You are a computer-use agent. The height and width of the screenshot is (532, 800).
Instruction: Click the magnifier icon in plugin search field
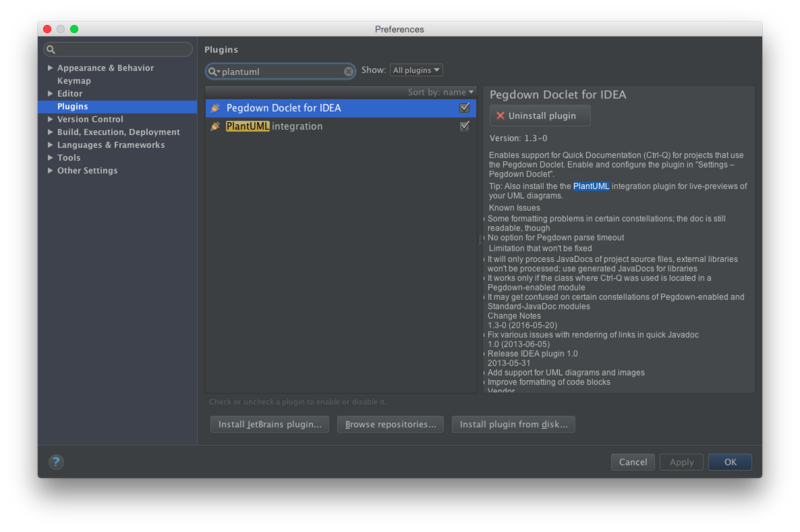(x=213, y=71)
